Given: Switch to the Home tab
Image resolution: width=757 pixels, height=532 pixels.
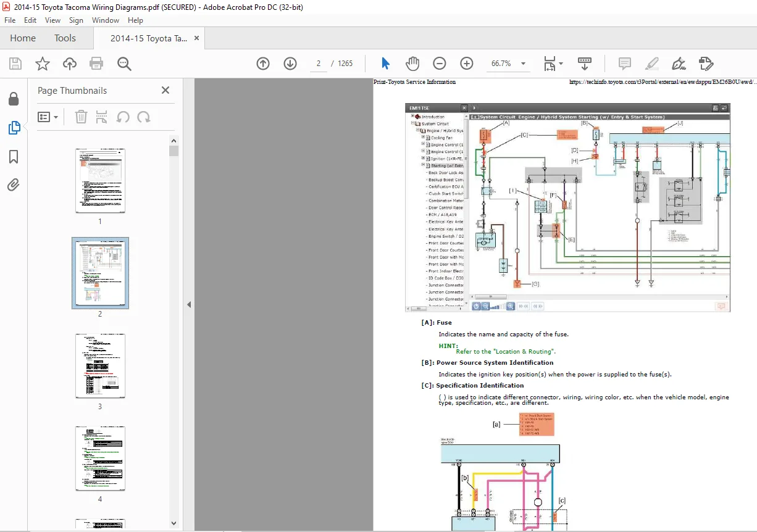Looking at the screenshot, I should point(23,38).
